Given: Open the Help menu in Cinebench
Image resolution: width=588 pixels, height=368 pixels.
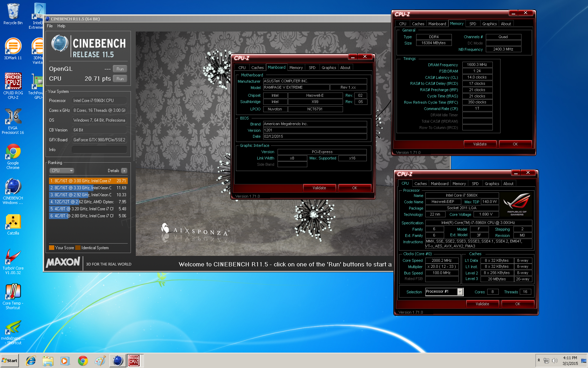Looking at the screenshot, I should [x=61, y=26].
